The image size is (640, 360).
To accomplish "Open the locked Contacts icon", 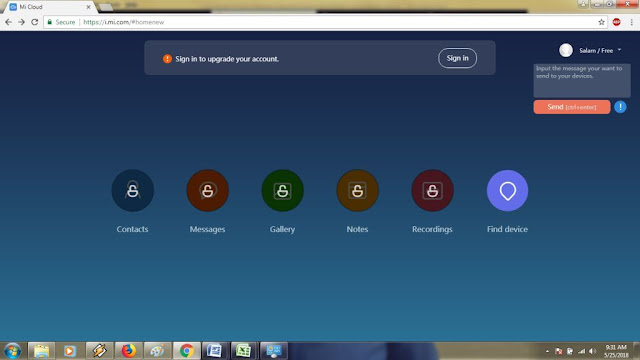I will 133,191.
